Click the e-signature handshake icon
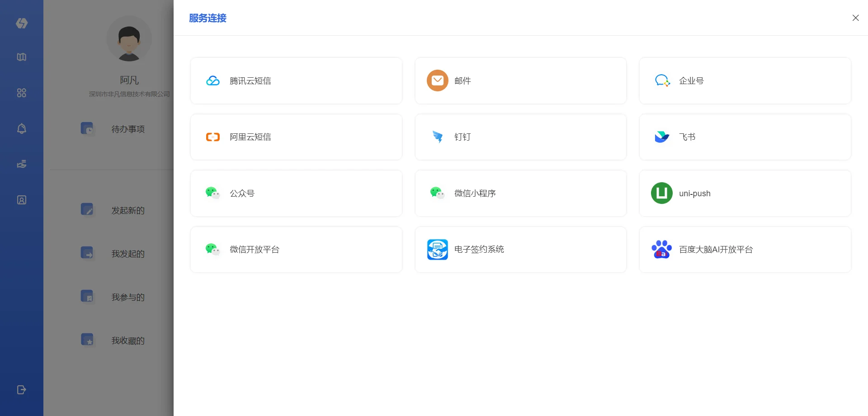 pos(437,249)
